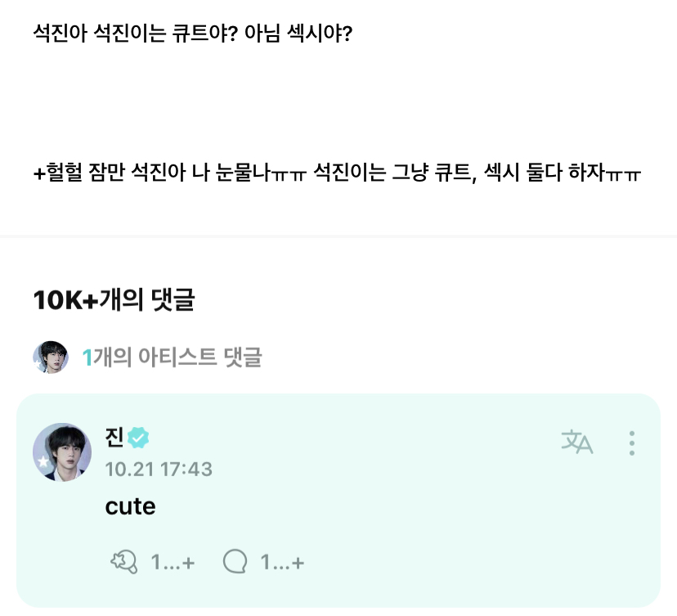Click the three-dot more options icon
This screenshot has width=677, height=616.
pyautogui.click(x=630, y=443)
